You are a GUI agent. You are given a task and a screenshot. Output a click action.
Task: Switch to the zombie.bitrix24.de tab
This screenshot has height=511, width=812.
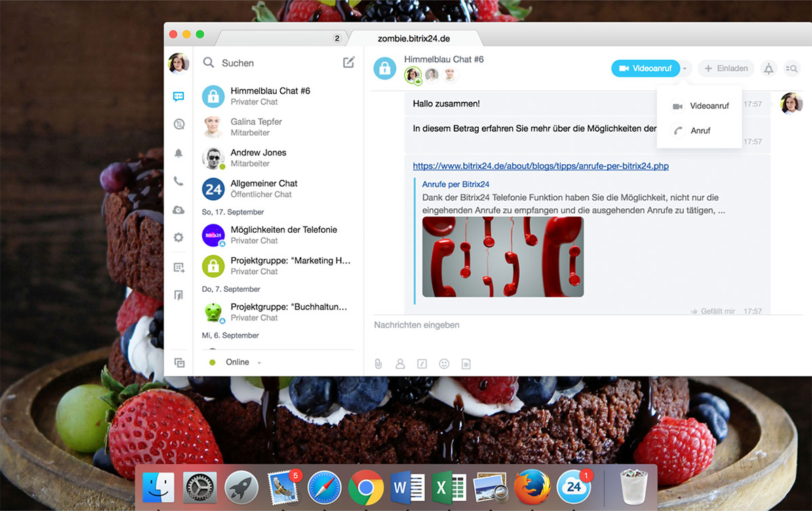[x=414, y=39]
